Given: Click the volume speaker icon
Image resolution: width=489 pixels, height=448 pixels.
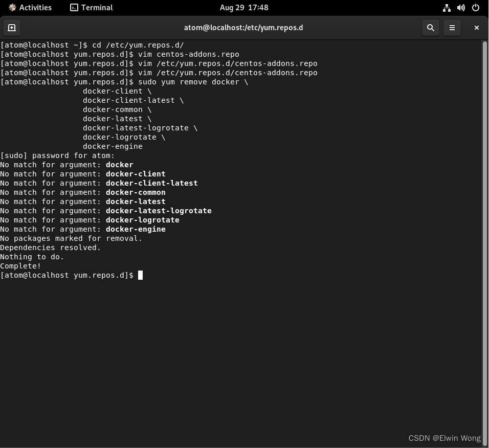Looking at the screenshot, I should click(x=461, y=8).
